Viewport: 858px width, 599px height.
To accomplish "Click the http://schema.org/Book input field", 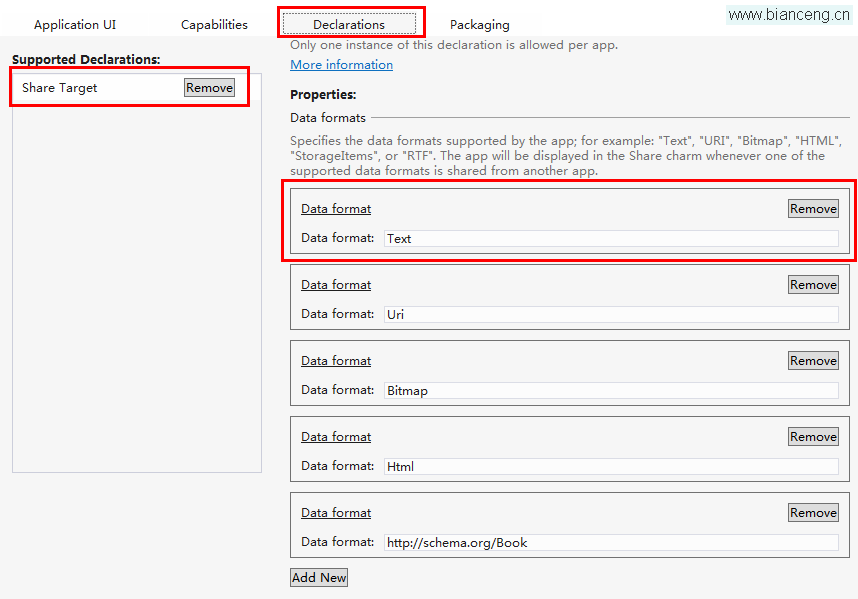I will (611, 543).
